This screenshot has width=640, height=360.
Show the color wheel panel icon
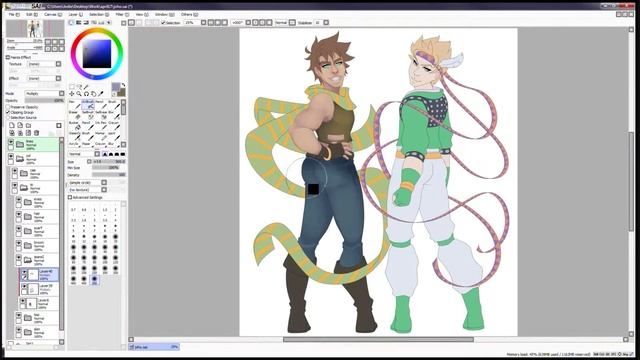[71, 22]
